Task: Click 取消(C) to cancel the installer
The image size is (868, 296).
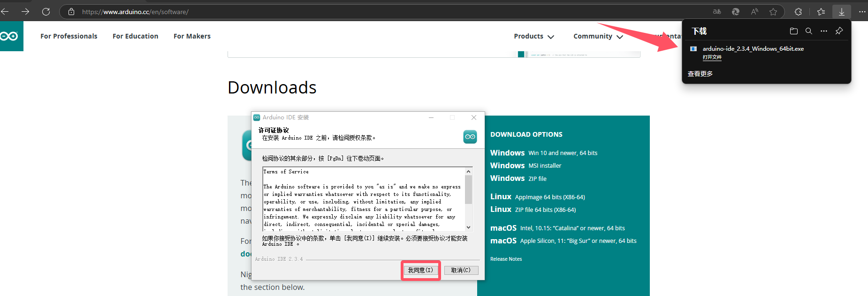Action: pos(461,270)
